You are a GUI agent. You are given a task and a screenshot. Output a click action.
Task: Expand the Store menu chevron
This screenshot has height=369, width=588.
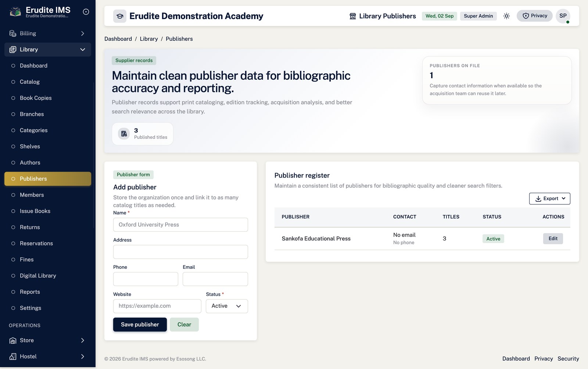tap(83, 340)
